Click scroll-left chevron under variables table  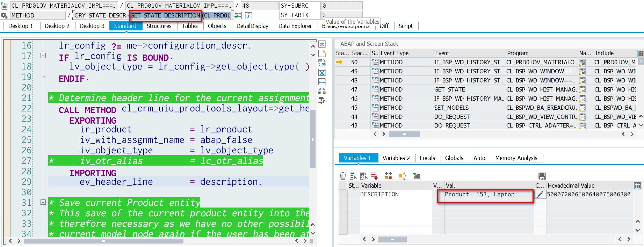point(364,239)
